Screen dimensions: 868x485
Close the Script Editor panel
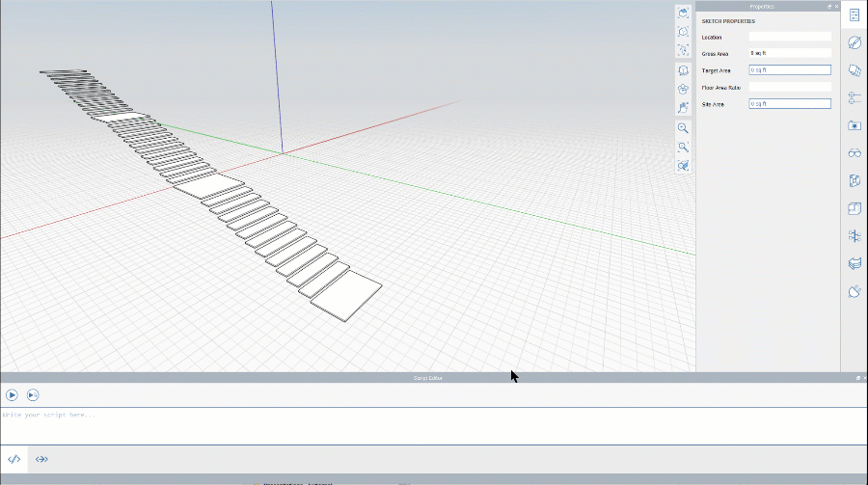[864, 378]
